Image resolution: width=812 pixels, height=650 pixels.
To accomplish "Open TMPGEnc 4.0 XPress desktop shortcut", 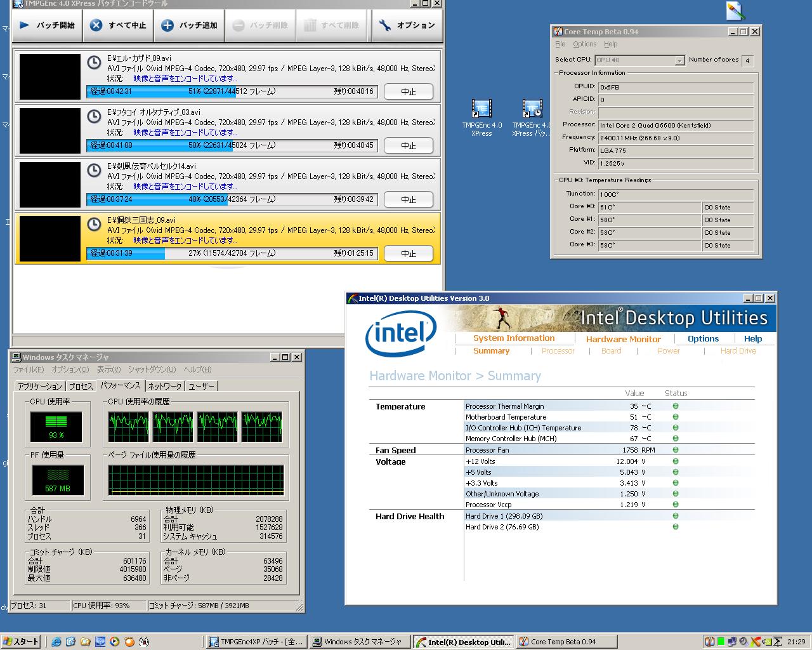I will pyautogui.click(x=481, y=117).
